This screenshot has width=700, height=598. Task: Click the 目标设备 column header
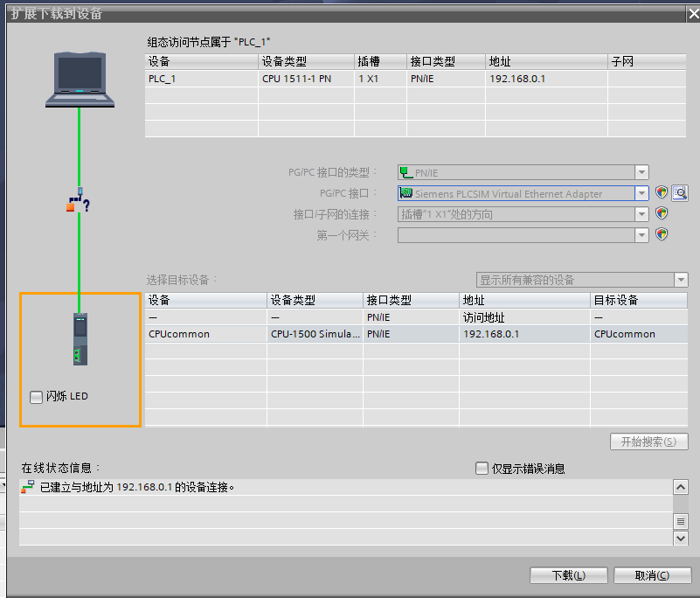[x=639, y=300]
